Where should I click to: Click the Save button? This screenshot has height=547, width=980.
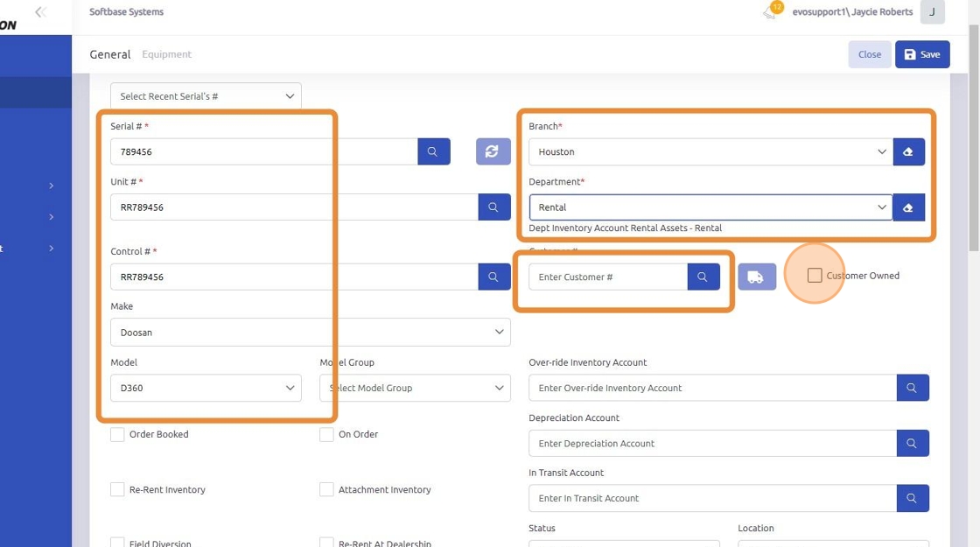(x=922, y=54)
